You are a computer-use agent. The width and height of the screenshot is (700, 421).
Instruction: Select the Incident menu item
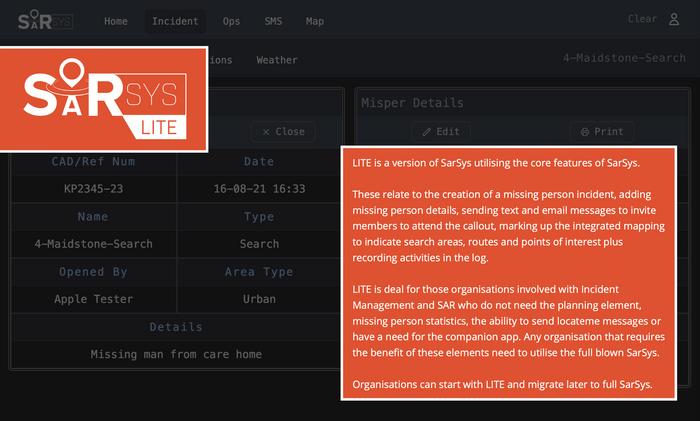pos(175,21)
